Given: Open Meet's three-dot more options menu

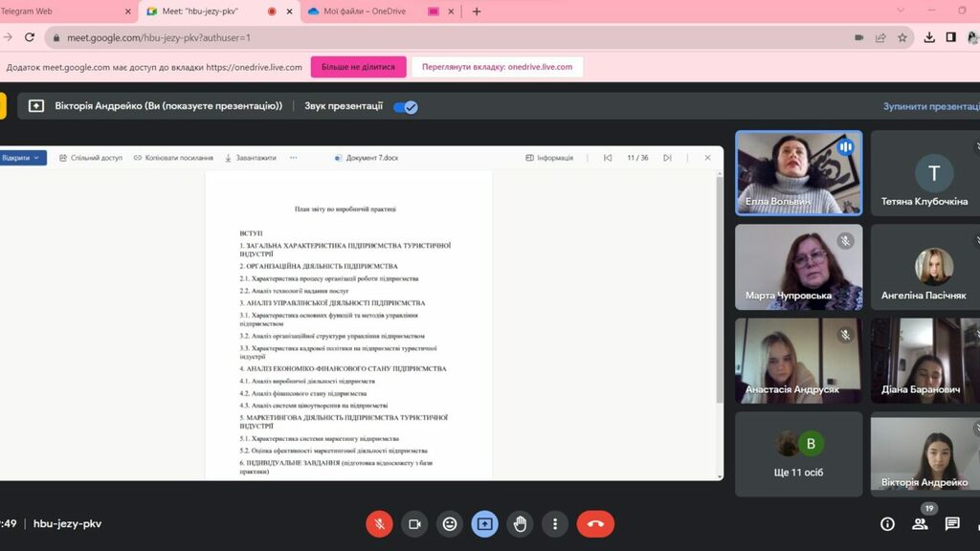Looking at the screenshot, I should (555, 524).
